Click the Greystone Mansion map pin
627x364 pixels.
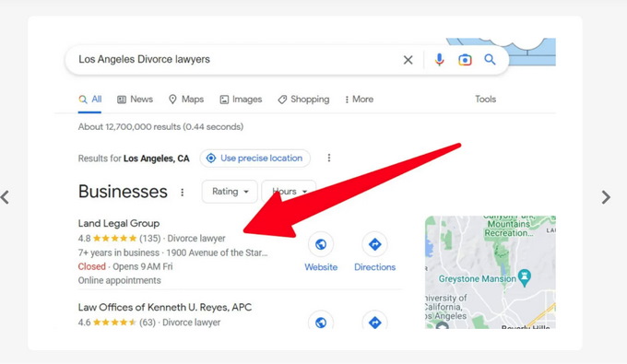click(x=525, y=277)
